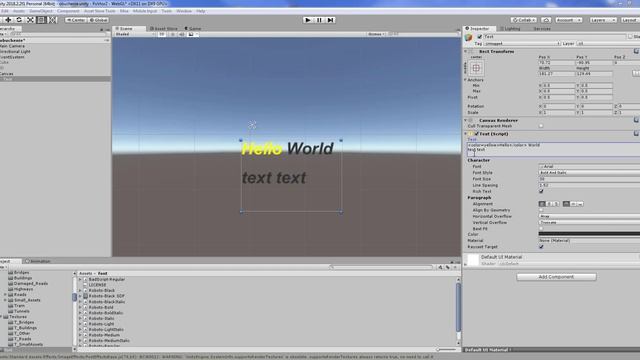Collapse the Rect Transform component
Viewport: 640px width, 360px height.
point(466,51)
